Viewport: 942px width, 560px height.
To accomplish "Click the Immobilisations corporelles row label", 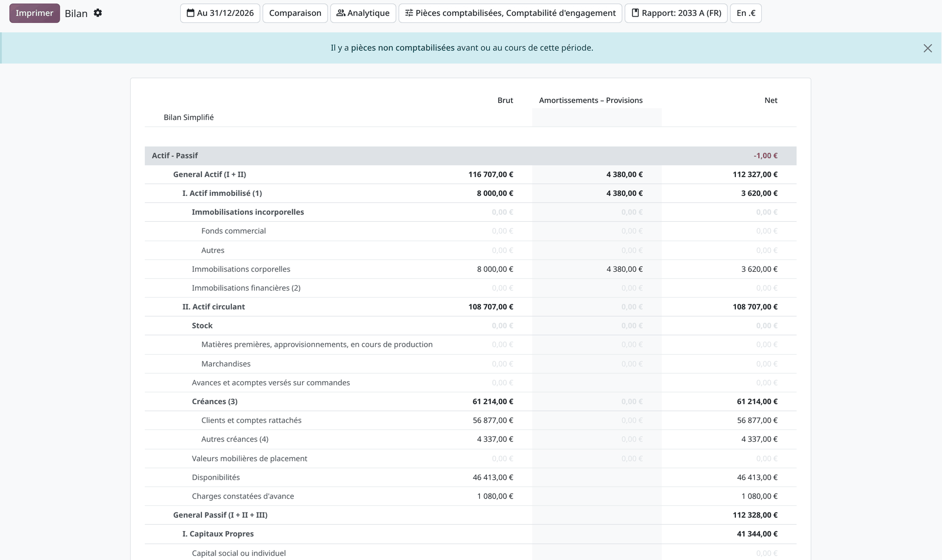I will [x=241, y=269].
